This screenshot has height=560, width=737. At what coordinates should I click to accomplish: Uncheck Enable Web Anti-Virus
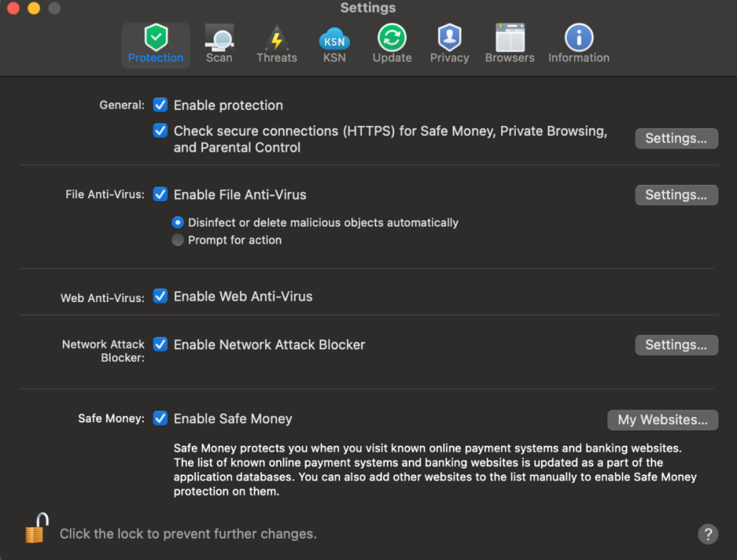[x=160, y=296]
